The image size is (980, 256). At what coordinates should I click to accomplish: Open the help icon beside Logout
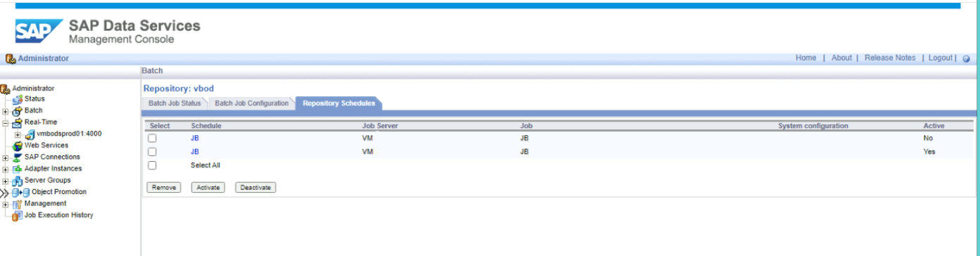point(966,58)
